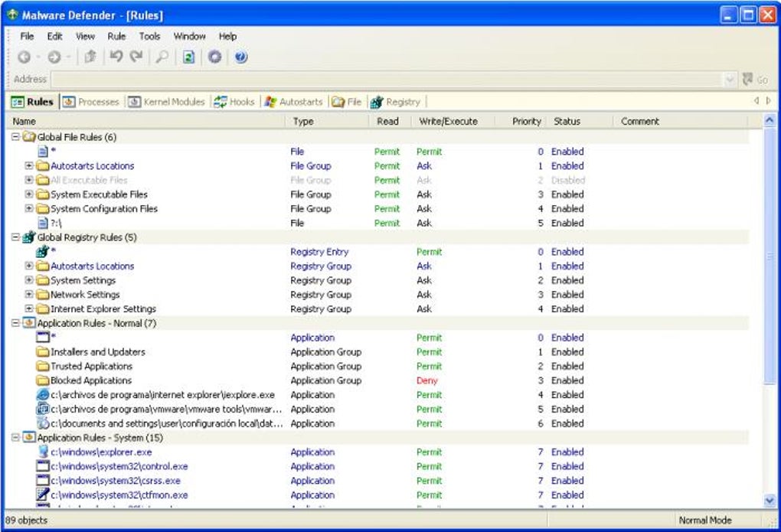Switch to the Kernel Modules tab
The width and height of the screenshot is (781, 532).
pos(167,102)
